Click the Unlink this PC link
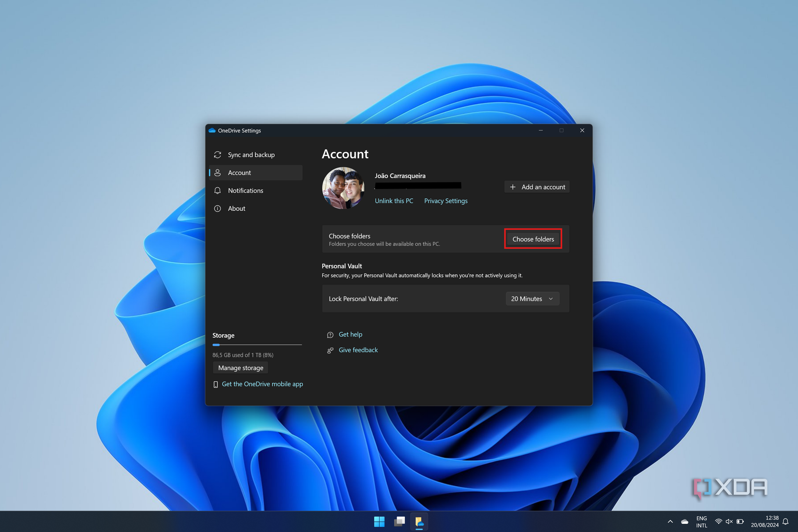Image resolution: width=798 pixels, height=532 pixels. coord(394,201)
